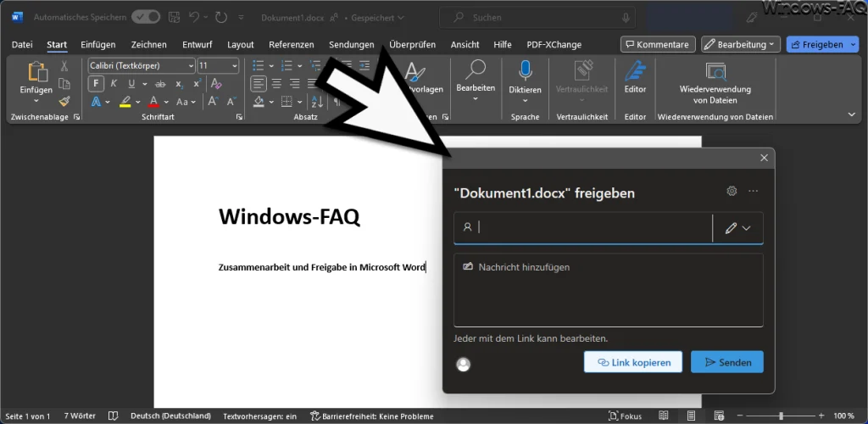868x424 pixels.
Task: Open the Zwischenablage dialog launcher
Action: [x=76, y=117]
